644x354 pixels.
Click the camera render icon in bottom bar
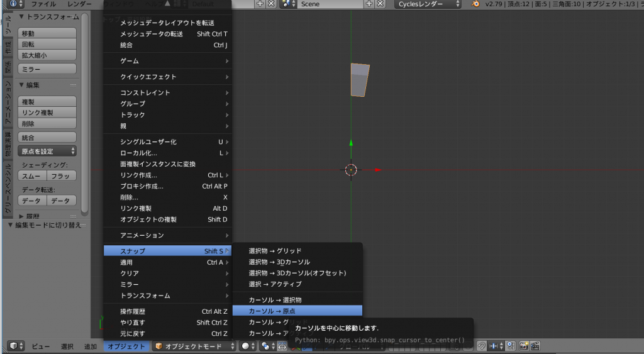click(523, 346)
